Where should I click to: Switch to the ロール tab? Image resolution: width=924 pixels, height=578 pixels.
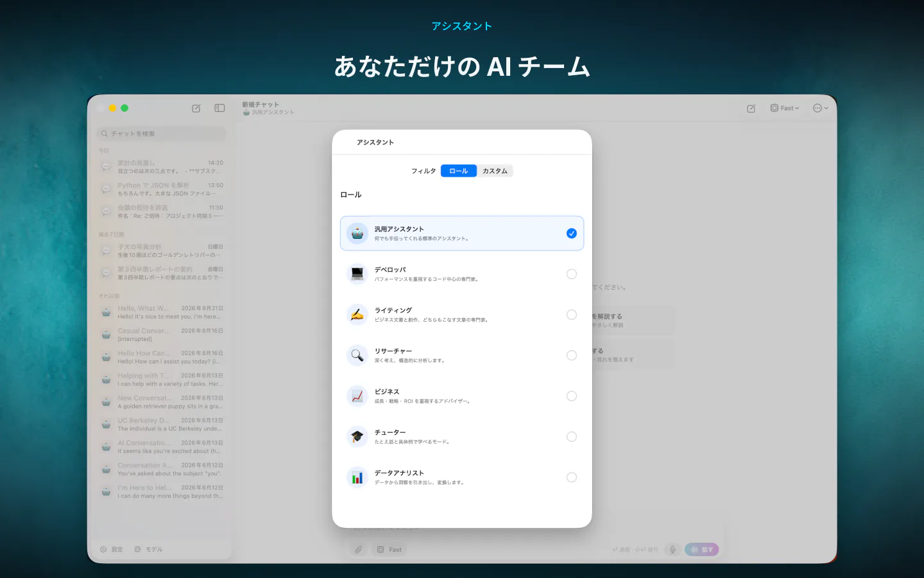[459, 171]
